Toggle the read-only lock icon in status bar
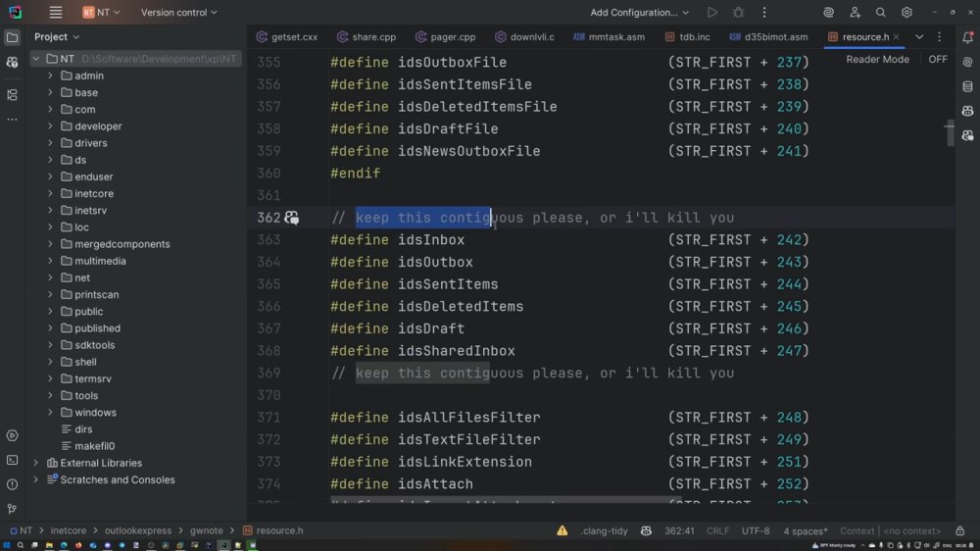 pyautogui.click(x=960, y=530)
